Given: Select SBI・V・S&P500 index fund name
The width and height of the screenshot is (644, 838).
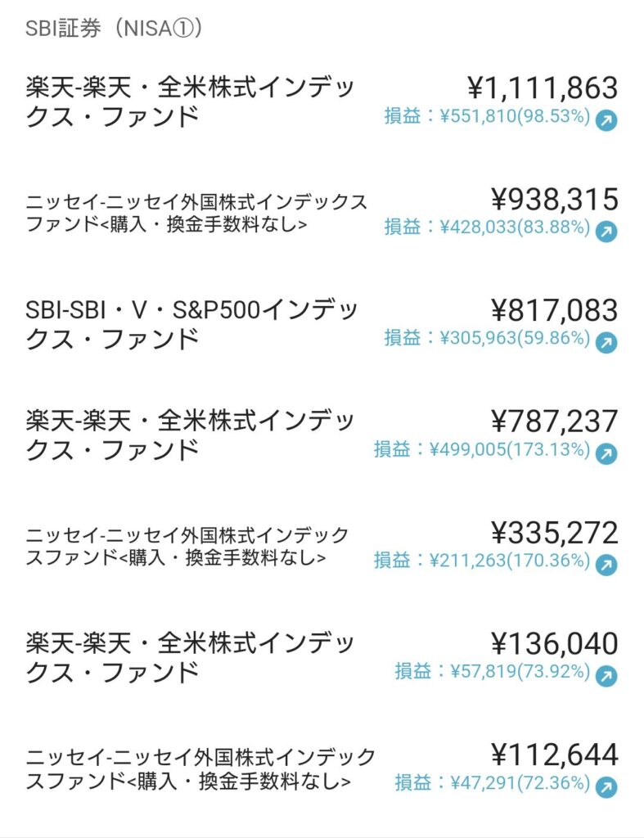Looking at the screenshot, I should [191, 324].
